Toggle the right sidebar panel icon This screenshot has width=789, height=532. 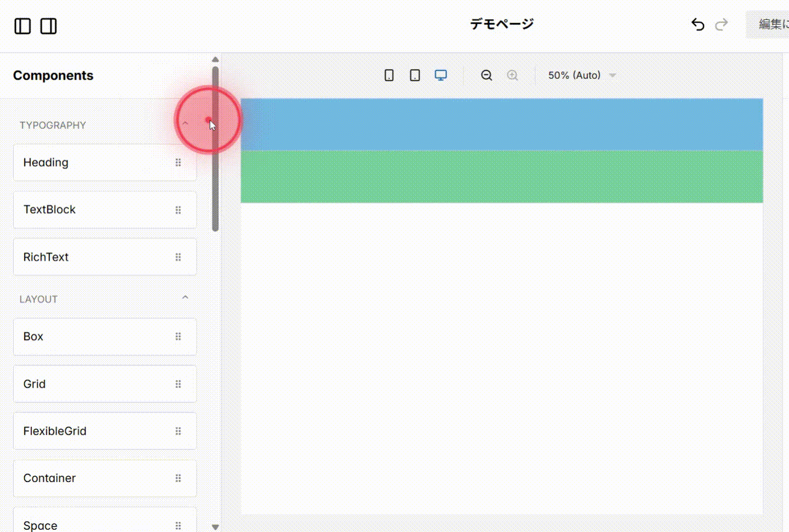pos(48,26)
